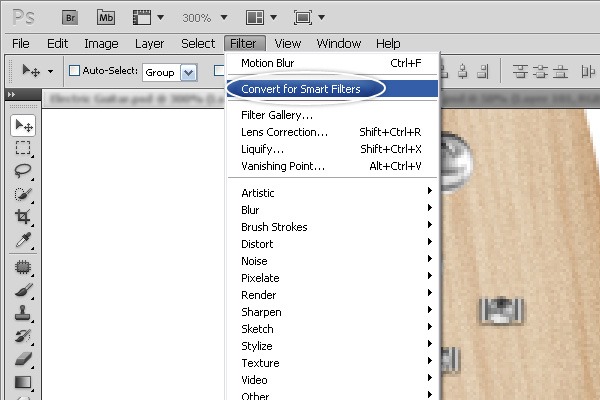Click the View Extras icon
This screenshot has height=400, width=600.
tap(142, 18)
